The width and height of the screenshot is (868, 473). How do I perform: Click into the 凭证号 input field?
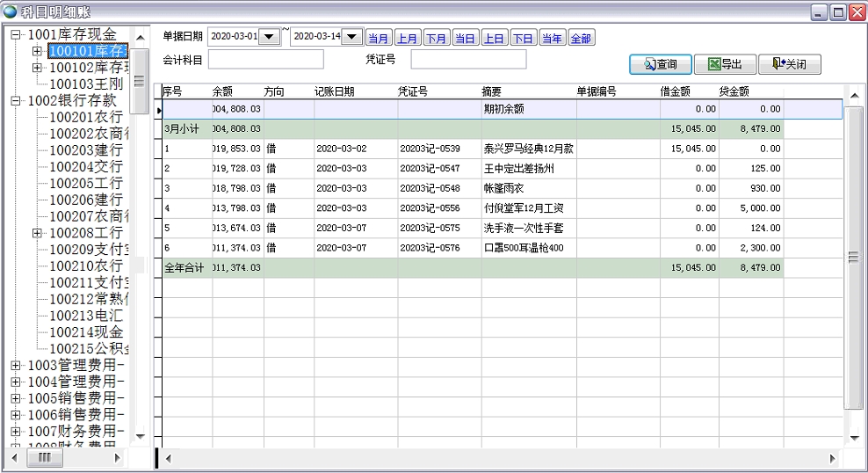pyautogui.click(x=468, y=60)
